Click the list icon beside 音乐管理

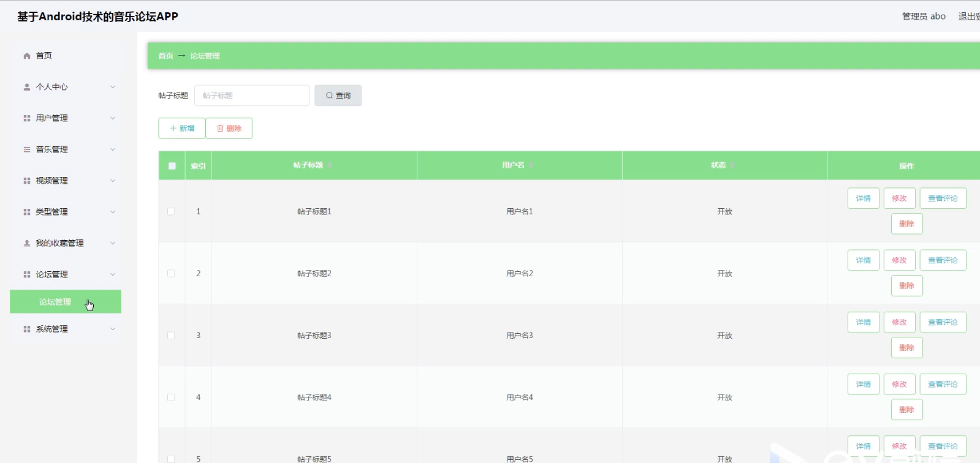coord(27,149)
